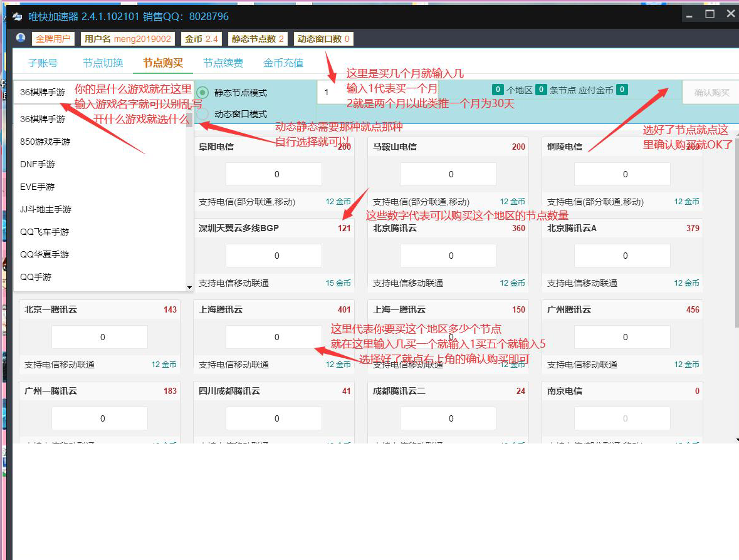
Task: Maximize the 唯快加速器 window
Action: point(710,14)
